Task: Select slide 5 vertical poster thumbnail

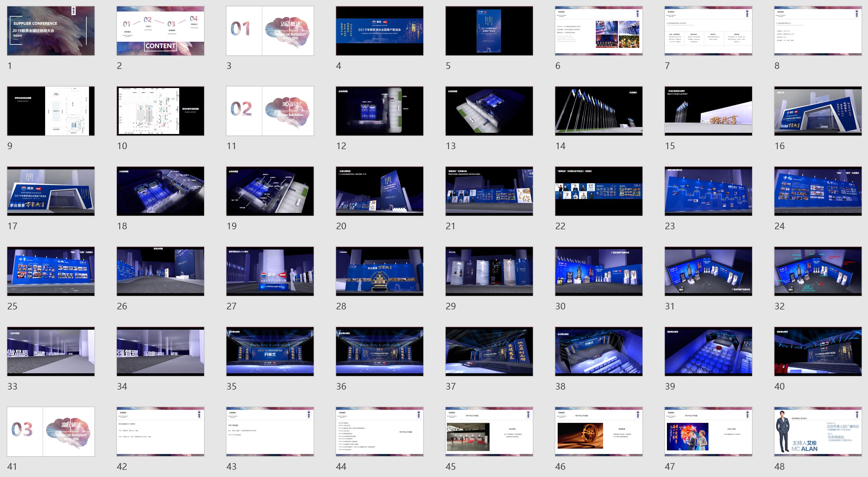Action: [x=489, y=31]
